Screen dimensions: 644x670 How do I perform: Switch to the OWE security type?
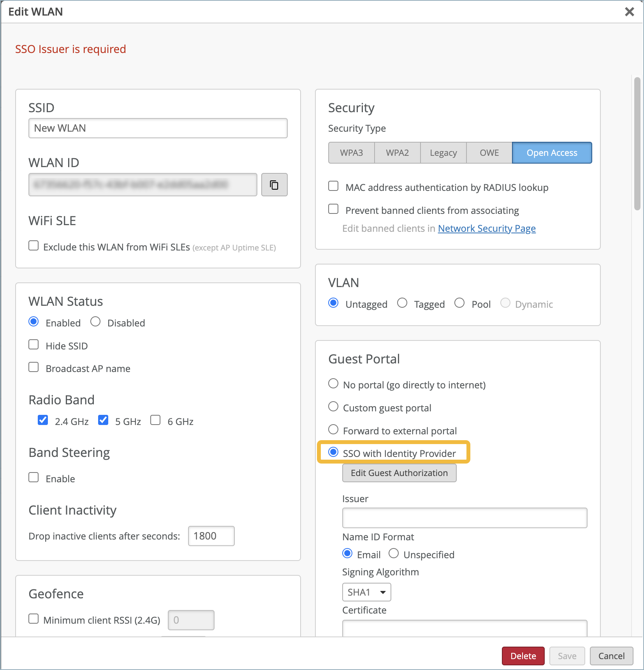point(489,153)
